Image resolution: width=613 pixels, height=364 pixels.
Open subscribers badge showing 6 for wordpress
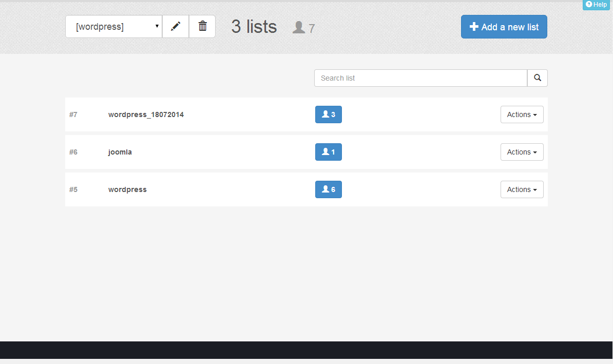(x=328, y=189)
